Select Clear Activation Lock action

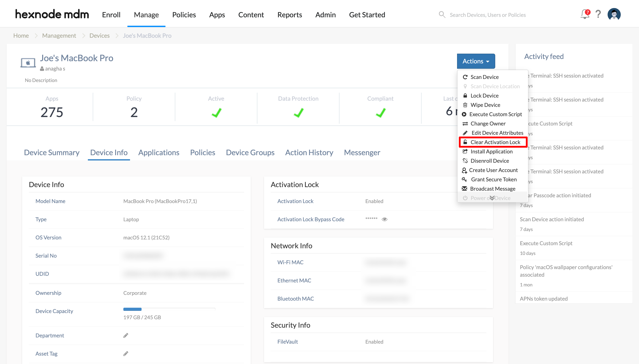[x=493, y=142]
